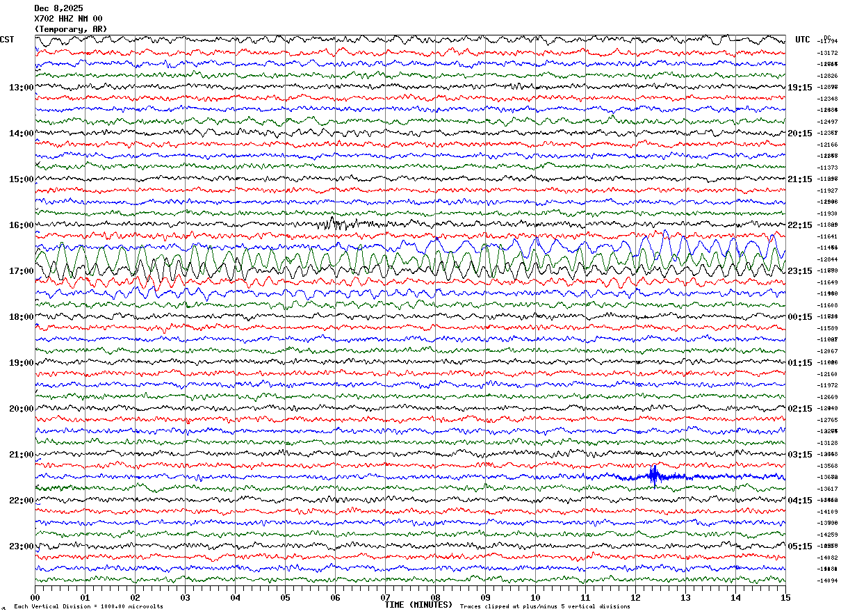The height and width of the screenshot is (616, 841).
Task: Click the (Temporary, AR) location label
Action: [x=71, y=29]
